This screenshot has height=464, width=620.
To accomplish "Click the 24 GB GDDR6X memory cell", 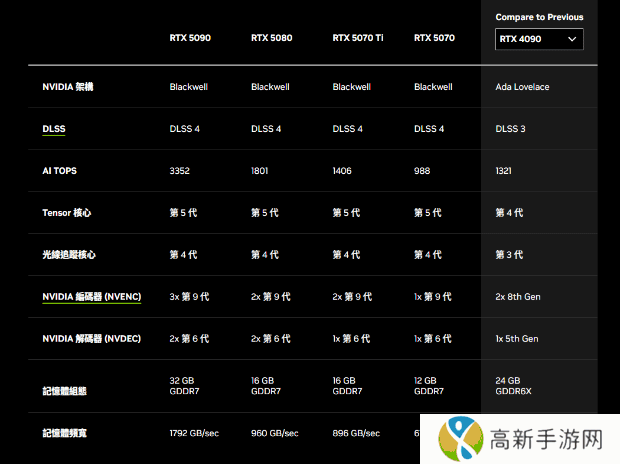I will [514, 386].
